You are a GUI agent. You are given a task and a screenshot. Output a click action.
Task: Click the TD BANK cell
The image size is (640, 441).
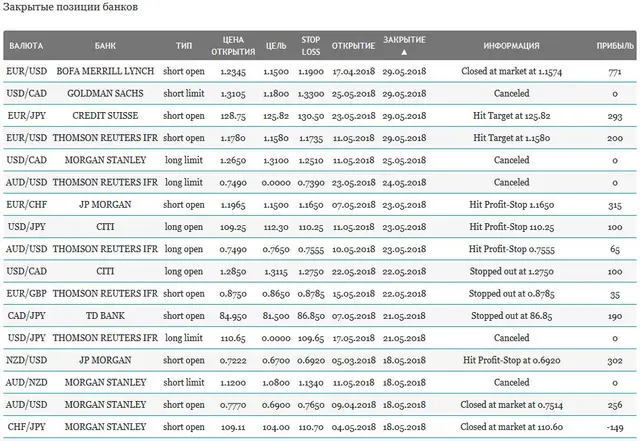coord(105,316)
